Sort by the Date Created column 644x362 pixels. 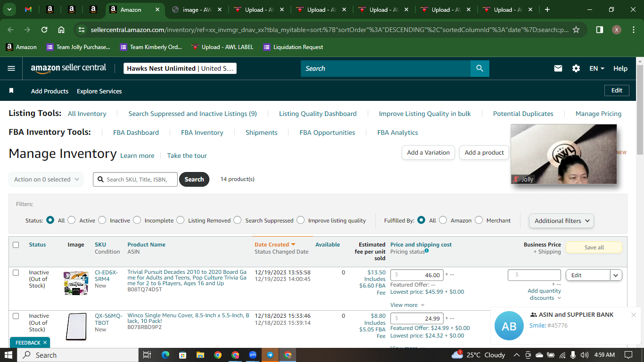tap(275, 245)
